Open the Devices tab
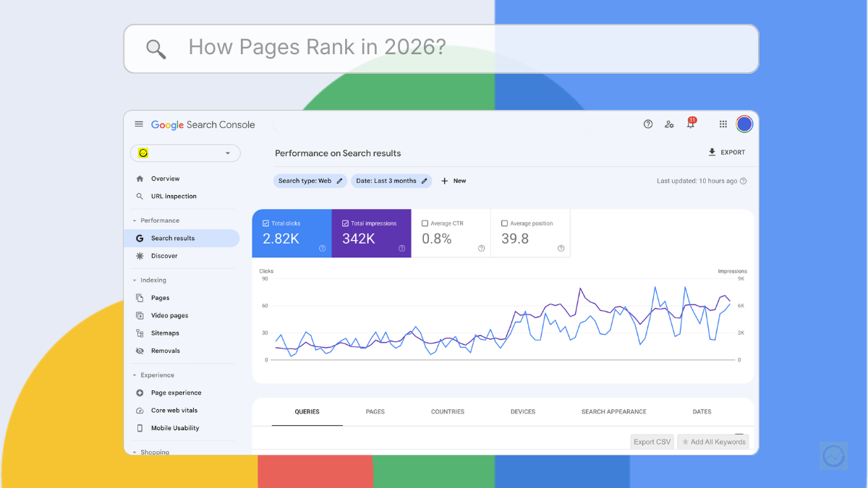Image resolution: width=868 pixels, height=488 pixels. pyautogui.click(x=522, y=411)
